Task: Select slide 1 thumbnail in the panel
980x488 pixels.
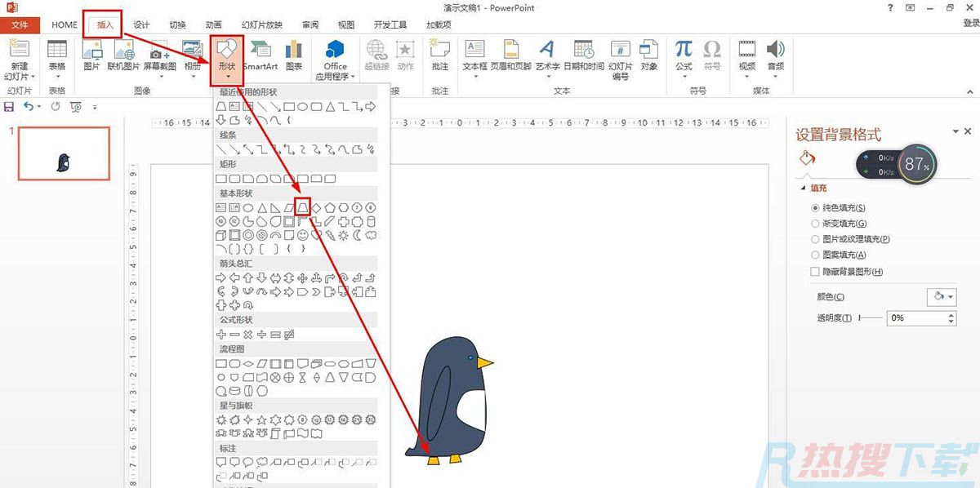Action: [x=64, y=153]
